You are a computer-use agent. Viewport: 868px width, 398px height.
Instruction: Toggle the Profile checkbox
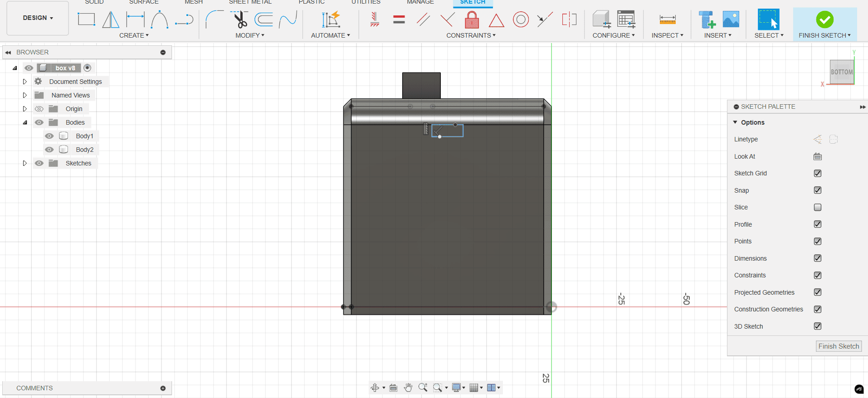tap(818, 224)
